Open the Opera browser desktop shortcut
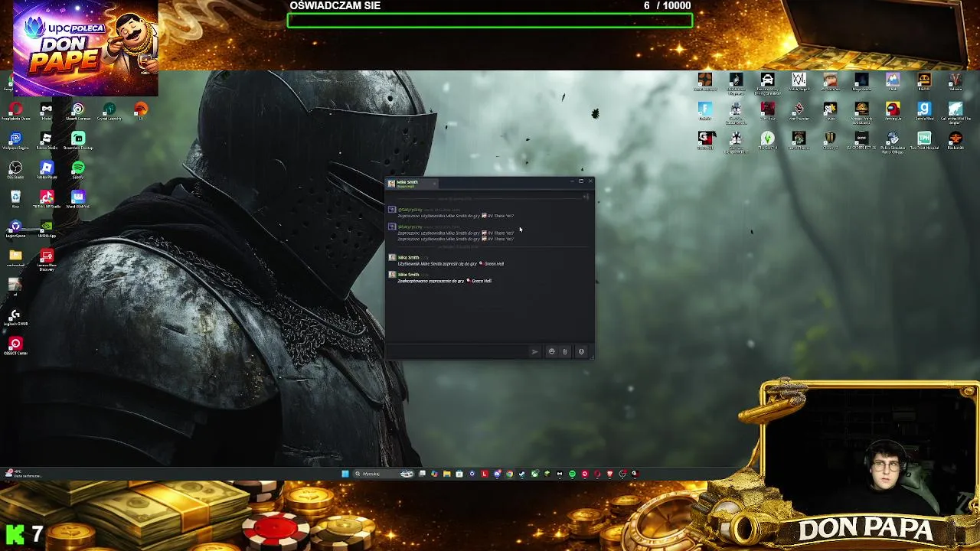The width and height of the screenshot is (980, 551). tap(15, 112)
